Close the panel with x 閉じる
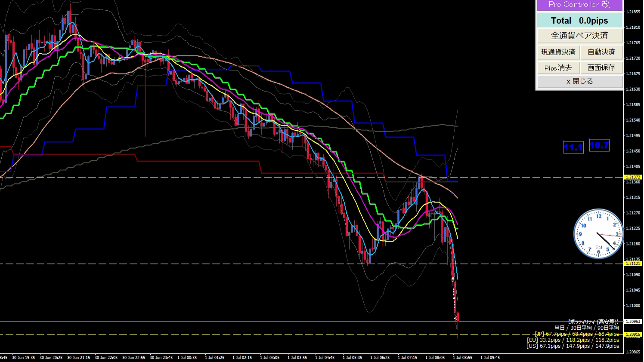This screenshot has height=362, width=644. click(579, 81)
